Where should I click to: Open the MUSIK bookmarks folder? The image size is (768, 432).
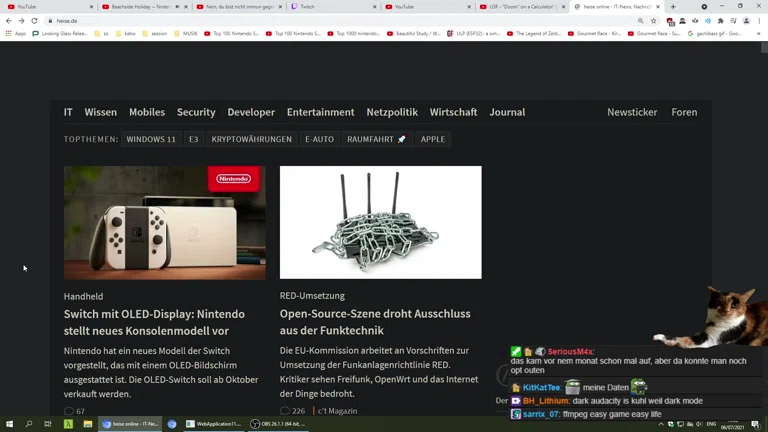185,34
